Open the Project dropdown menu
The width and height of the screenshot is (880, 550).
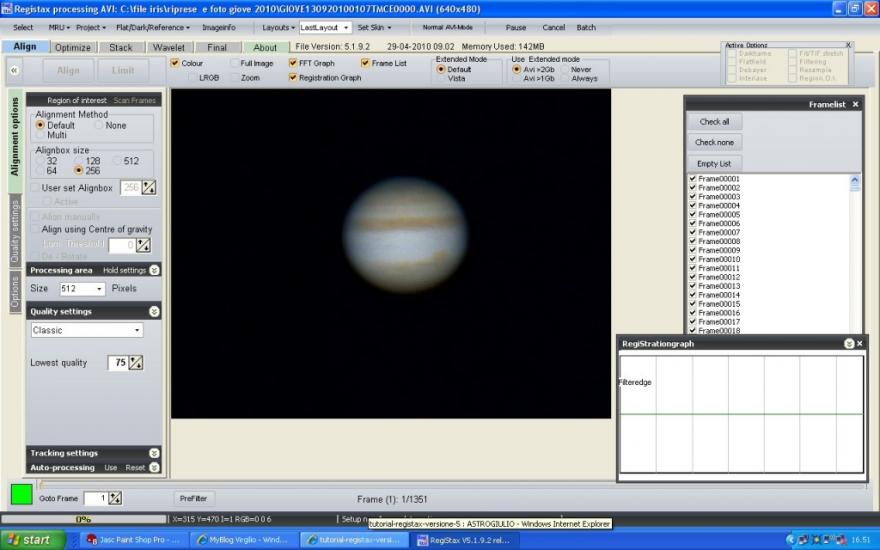[91, 28]
